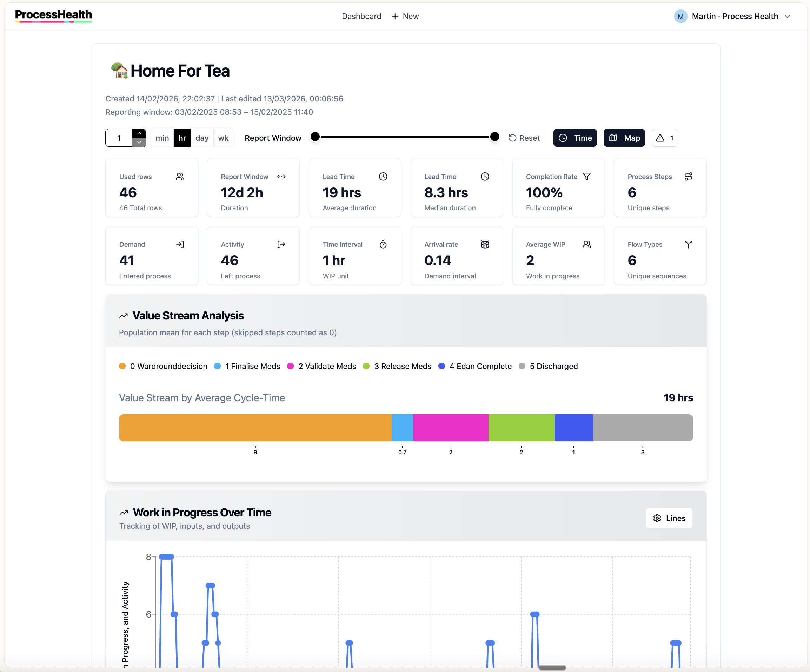The image size is (810, 672).
Task: Click the Report Window 12d 2h value
Action: [242, 192]
